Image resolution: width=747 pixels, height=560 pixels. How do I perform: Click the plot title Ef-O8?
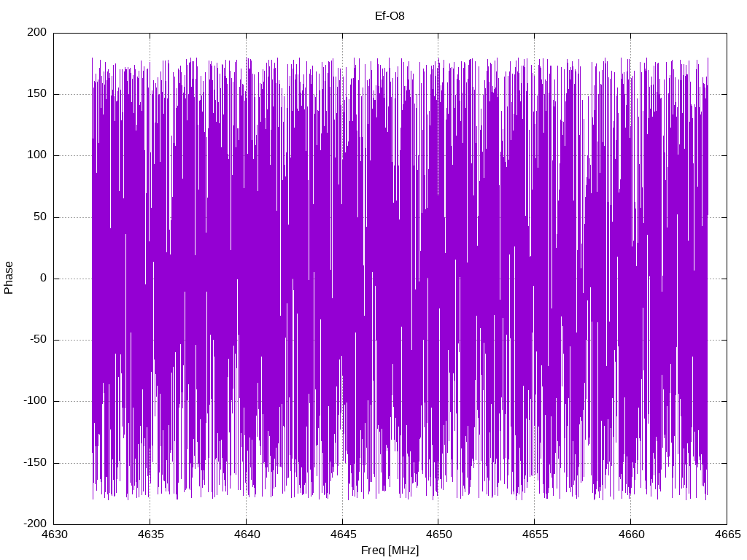click(x=390, y=16)
